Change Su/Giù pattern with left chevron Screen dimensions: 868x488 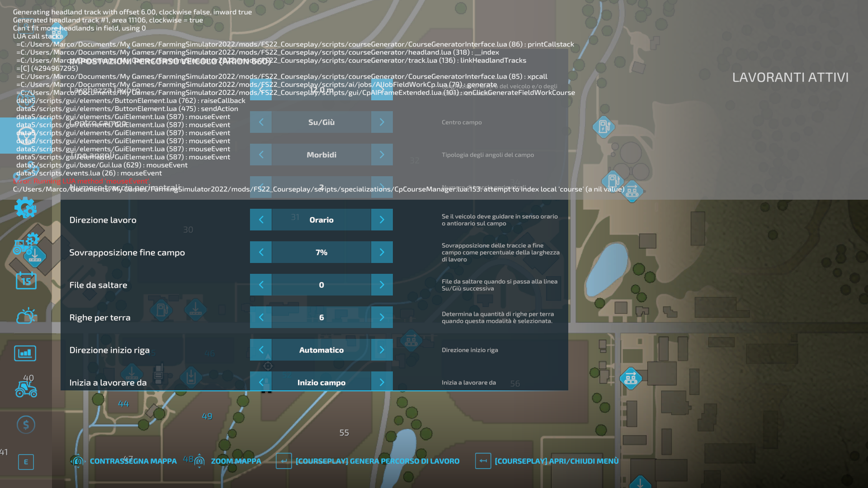tap(260, 122)
